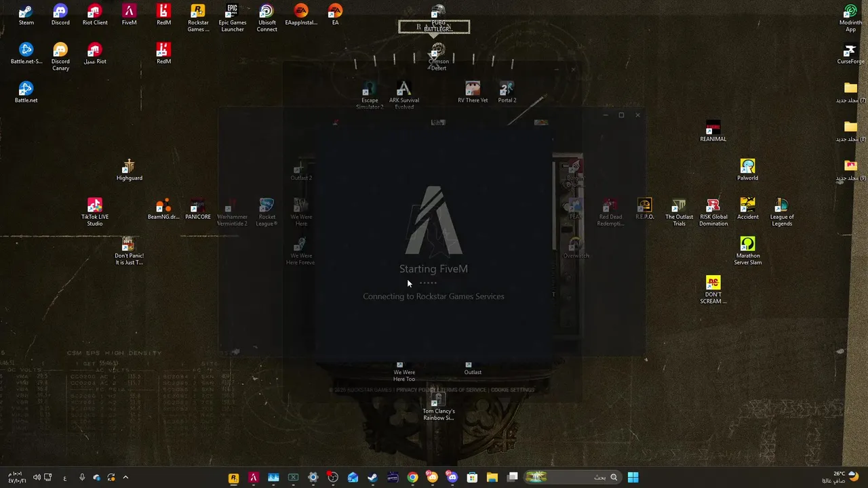Image resolution: width=868 pixels, height=488 pixels.
Task: Open Tom Clancy's Rainbow Six shortcut
Action: point(439,406)
